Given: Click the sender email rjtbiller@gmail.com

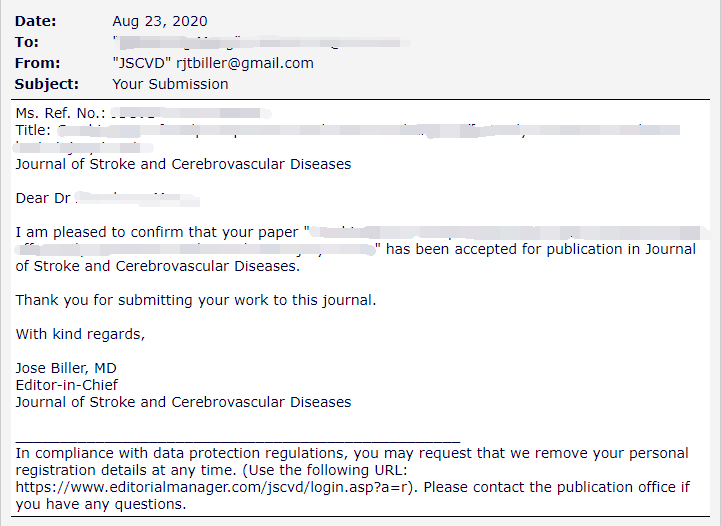Looking at the screenshot, I should coord(245,63).
